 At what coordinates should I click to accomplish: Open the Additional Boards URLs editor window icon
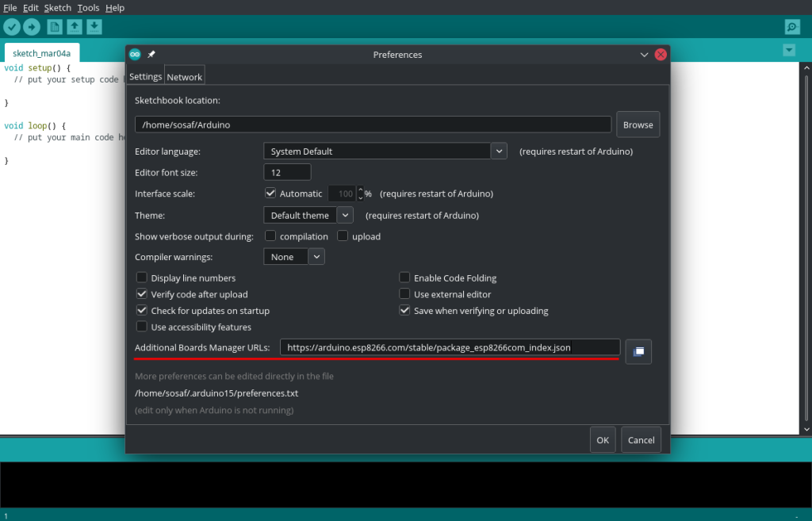(x=638, y=351)
